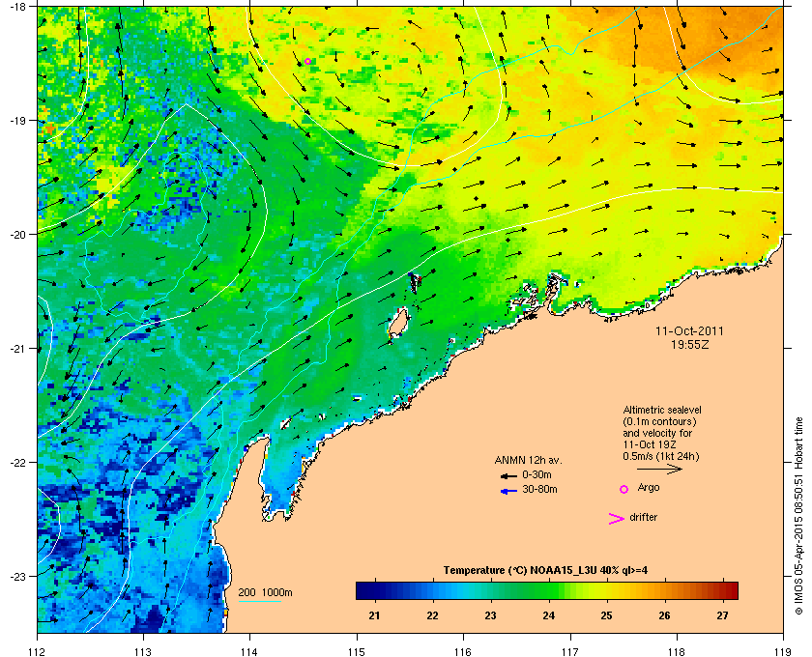Click the latitude axis label '-21'

18,349
